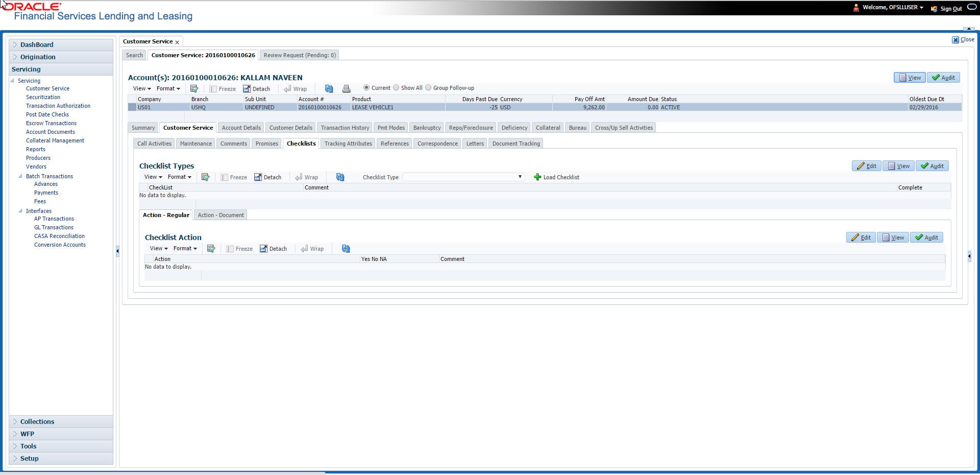Freeze columns in the Checklist Types toolbar
The height and width of the screenshot is (475, 980).
coord(234,177)
